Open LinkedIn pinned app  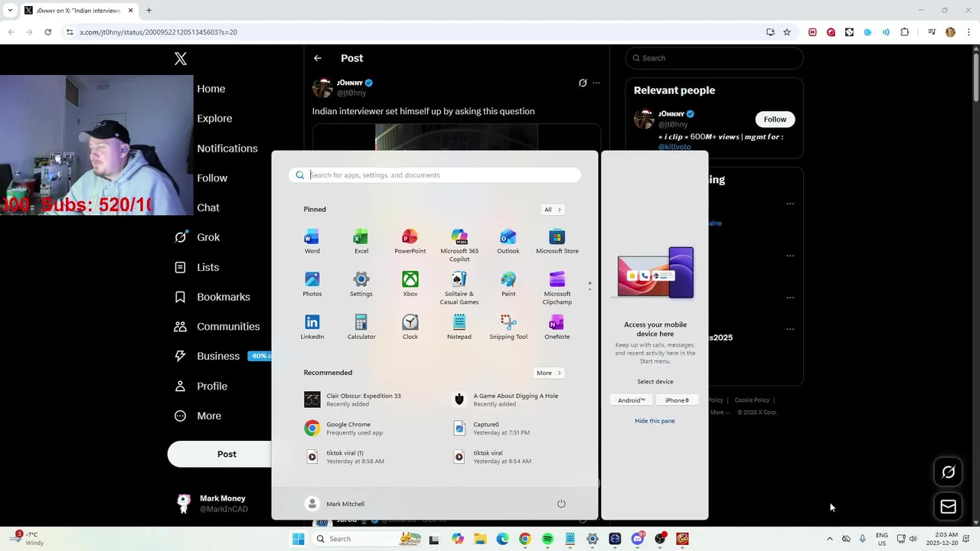[x=312, y=327]
